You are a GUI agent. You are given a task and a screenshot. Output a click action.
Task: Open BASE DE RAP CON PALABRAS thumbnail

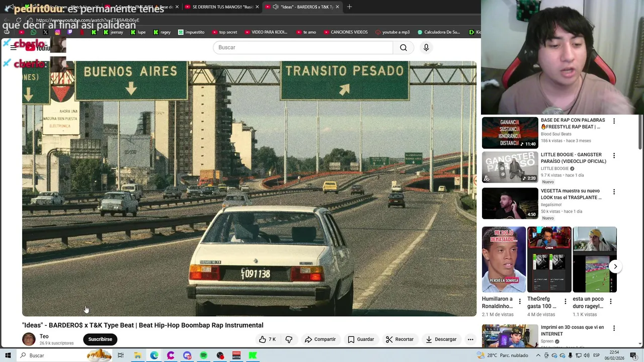pos(510,133)
